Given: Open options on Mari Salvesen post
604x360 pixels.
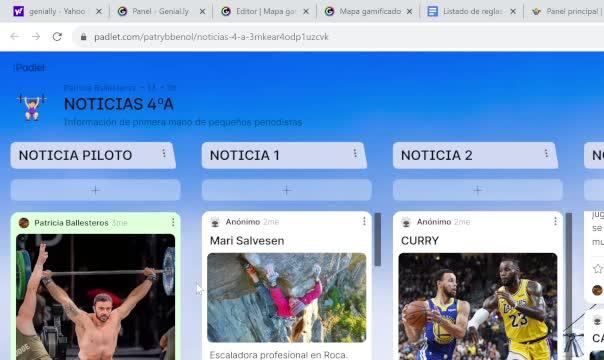Looking at the screenshot, I should pyautogui.click(x=364, y=221).
